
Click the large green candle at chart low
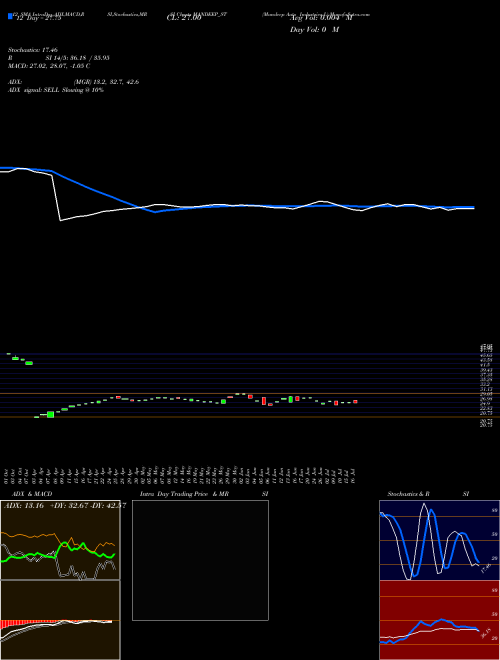point(51,415)
